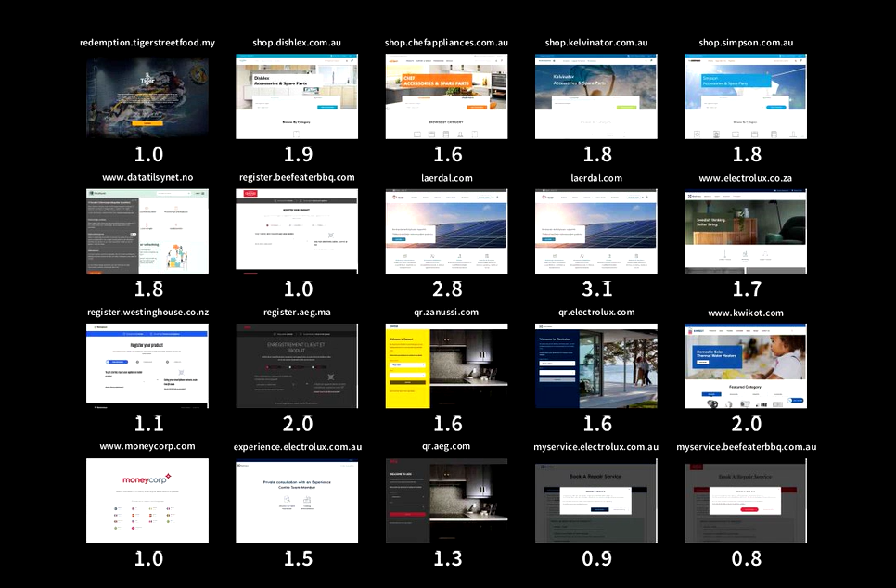This screenshot has height=588, width=896.
Task: Click the Browse By Category link on shop.dishlex
Action: pyautogui.click(x=297, y=122)
